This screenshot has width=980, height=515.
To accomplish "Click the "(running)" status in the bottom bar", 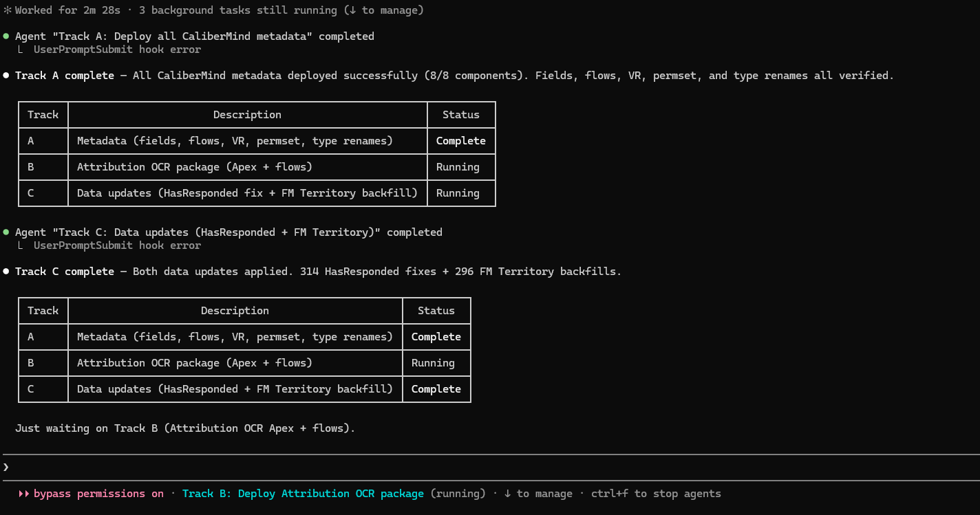I will pos(458,494).
